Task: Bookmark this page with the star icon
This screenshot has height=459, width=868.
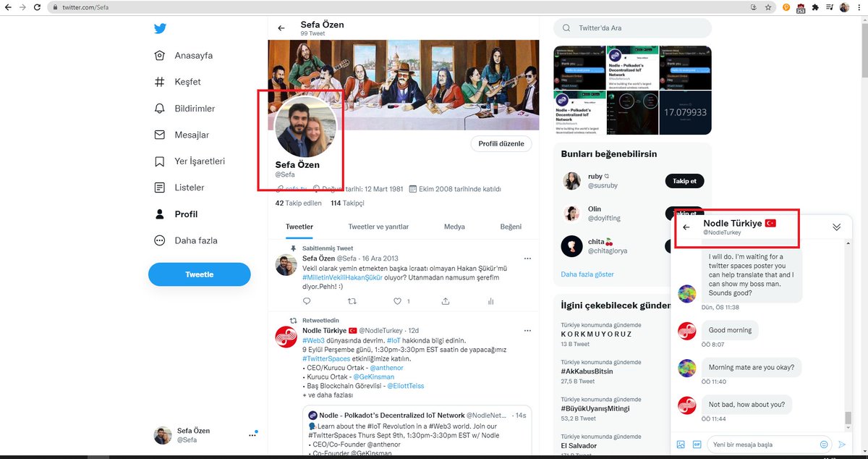Action: [x=769, y=7]
